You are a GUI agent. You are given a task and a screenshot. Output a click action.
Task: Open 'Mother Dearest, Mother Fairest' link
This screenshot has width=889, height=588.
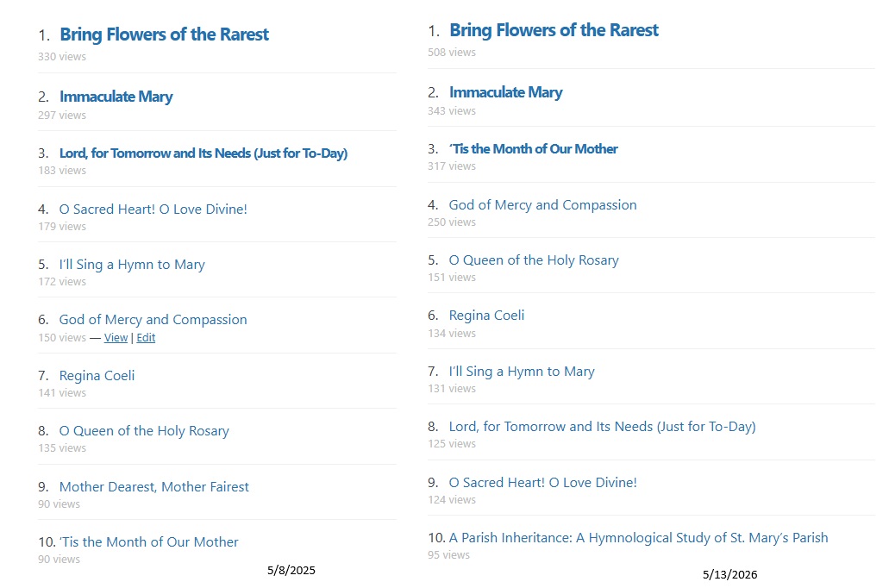[x=154, y=487]
